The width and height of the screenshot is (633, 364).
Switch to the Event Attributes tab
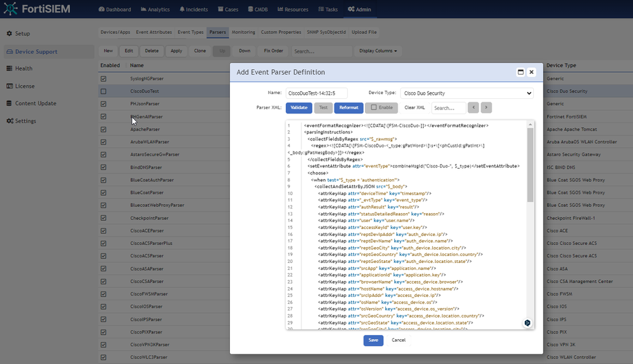point(154,33)
